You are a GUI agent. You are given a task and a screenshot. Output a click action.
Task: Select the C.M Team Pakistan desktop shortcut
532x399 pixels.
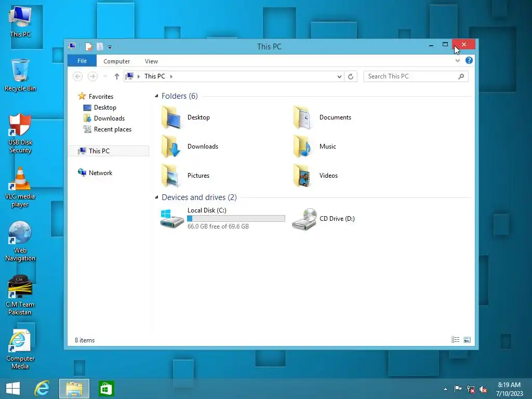20,295
